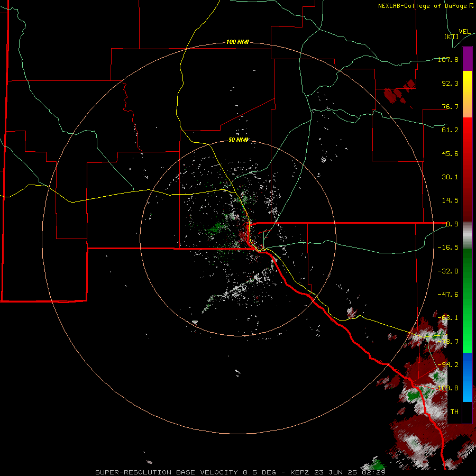The height and width of the screenshot is (476, 476).
Task: Pick the blue segment of color bar
Action: point(467,377)
